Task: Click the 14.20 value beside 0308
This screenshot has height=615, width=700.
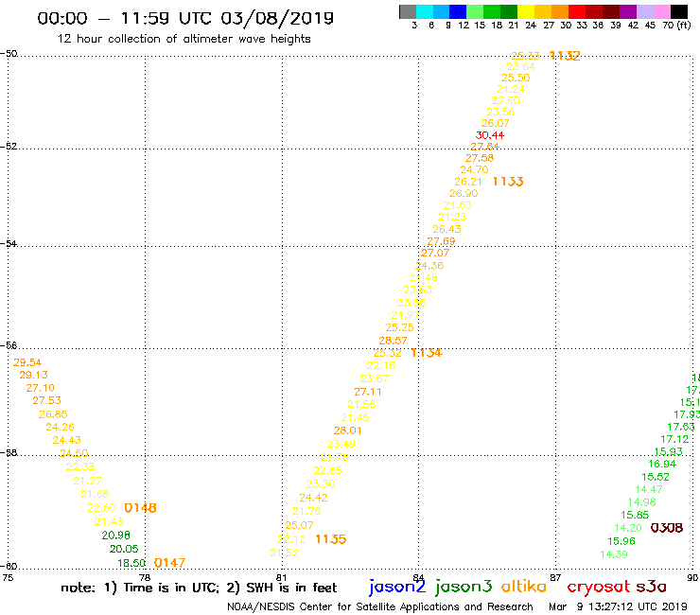Action: click(628, 528)
